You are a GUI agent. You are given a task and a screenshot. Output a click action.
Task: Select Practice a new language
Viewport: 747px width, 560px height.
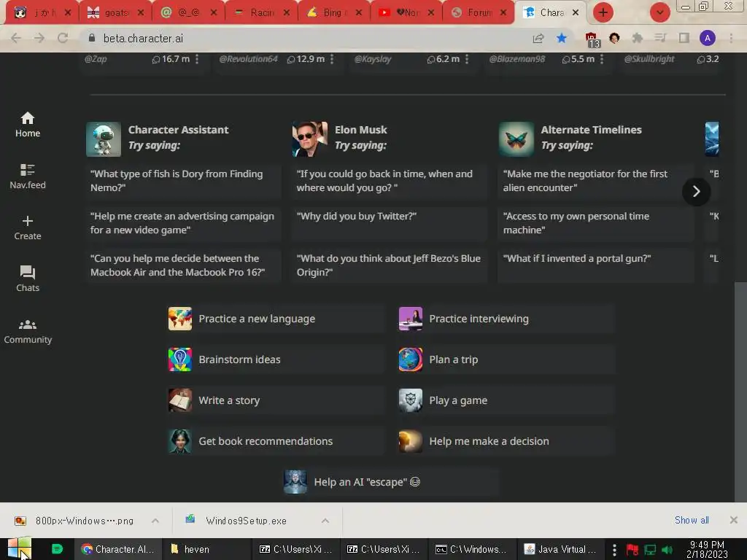[276, 319]
